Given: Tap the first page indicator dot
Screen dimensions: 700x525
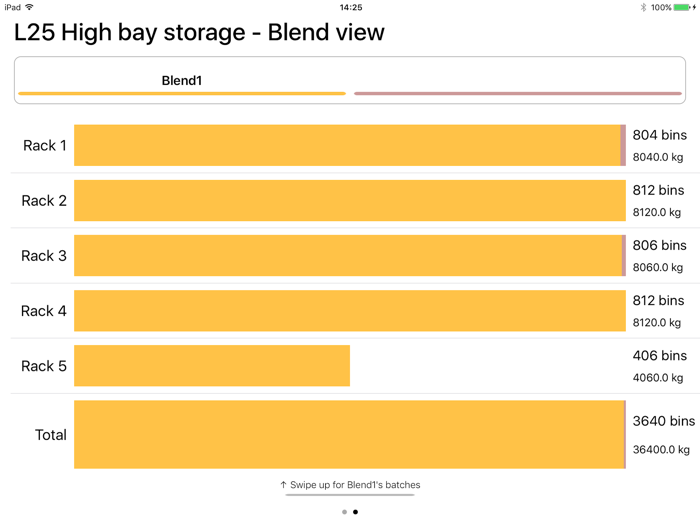Looking at the screenshot, I should click(344, 512).
